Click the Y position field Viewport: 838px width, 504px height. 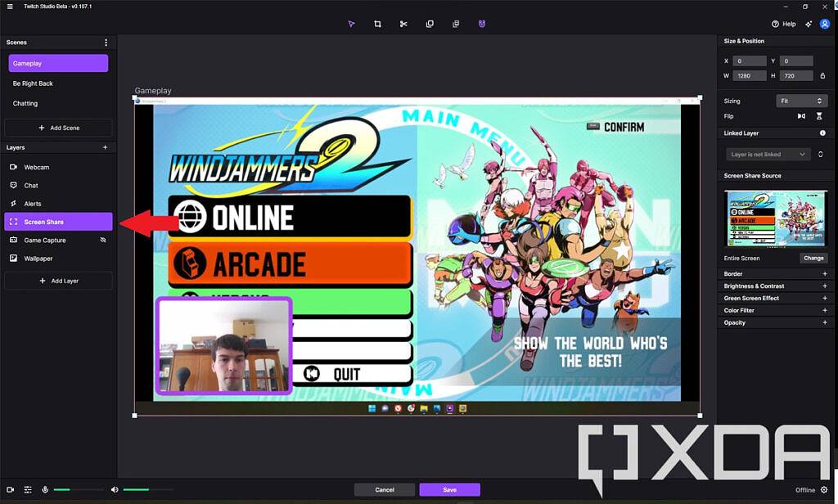pos(796,61)
